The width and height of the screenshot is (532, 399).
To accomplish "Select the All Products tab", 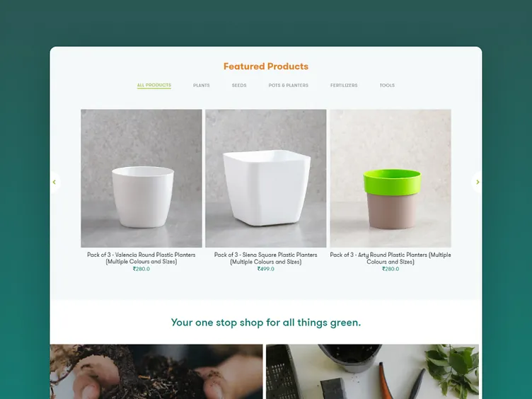I will coord(154,85).
